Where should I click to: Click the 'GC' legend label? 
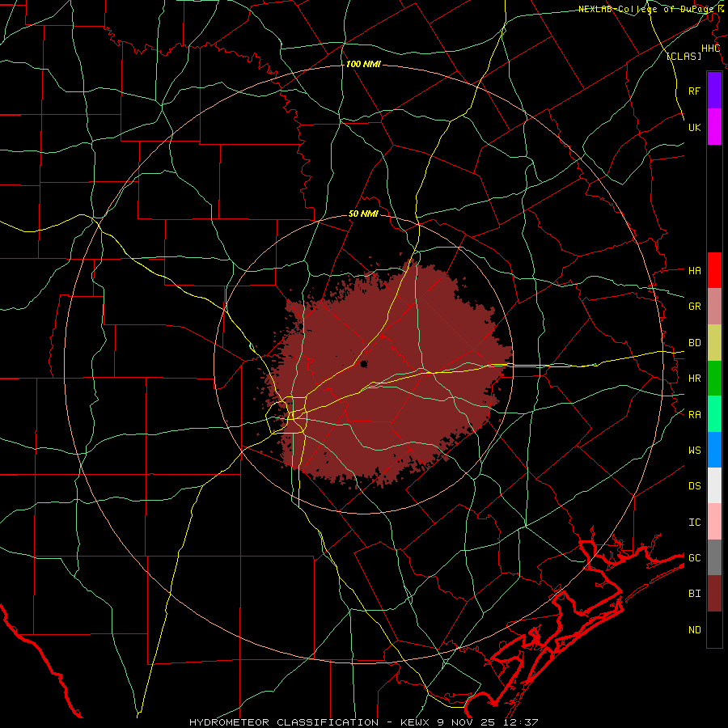694,558
